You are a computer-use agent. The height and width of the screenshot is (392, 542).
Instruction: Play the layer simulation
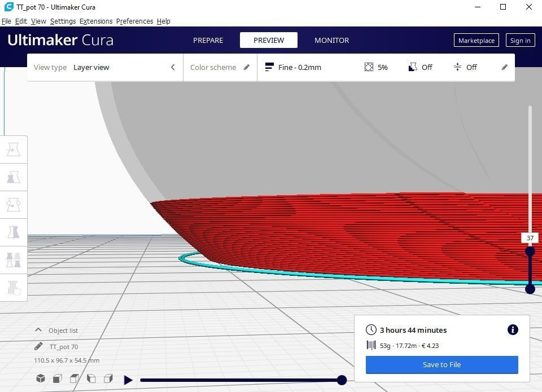click(128, 380)
